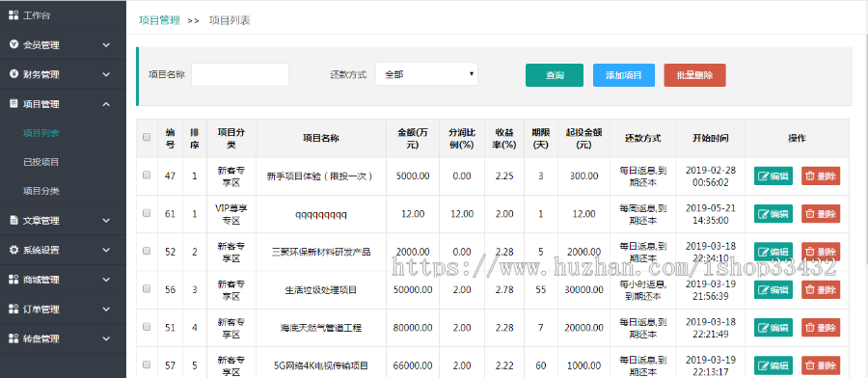Expand the 商城管理 chevron

[106, 280]
